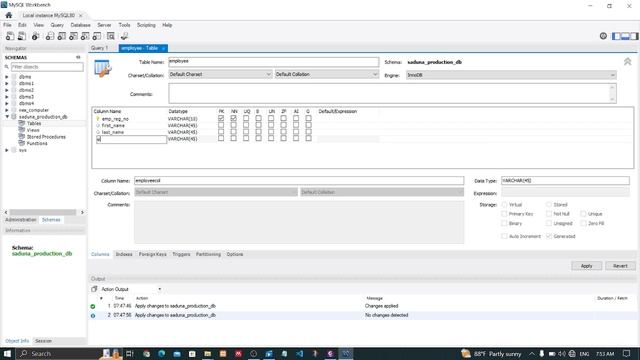Click the Comments box scrollbar
The height and width of the screenshot is (360, 640).
pos(612,93)
